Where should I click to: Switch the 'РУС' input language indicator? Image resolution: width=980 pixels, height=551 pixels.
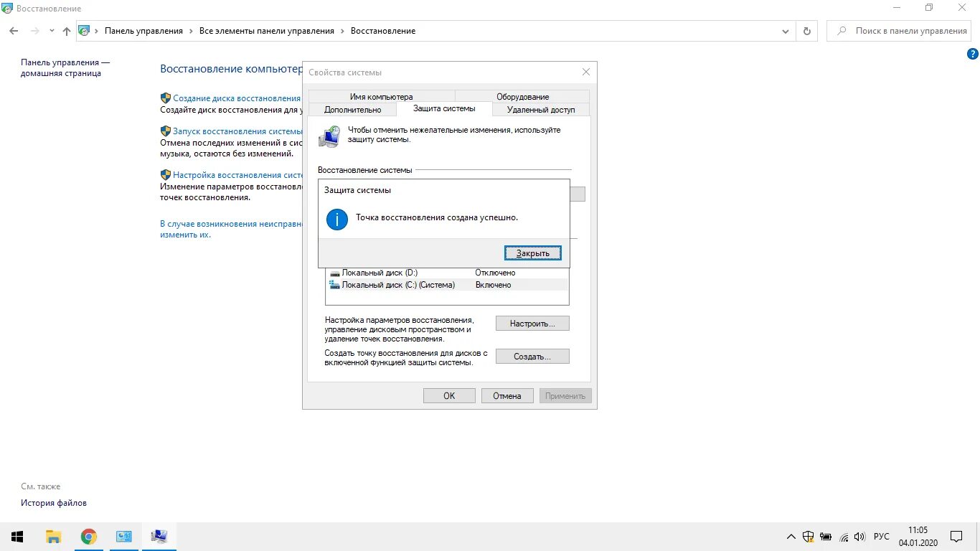click(x=882, y=537)
